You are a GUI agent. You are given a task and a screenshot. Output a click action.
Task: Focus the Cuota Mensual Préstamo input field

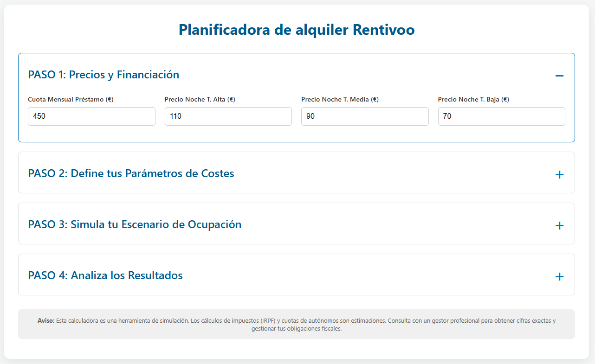point(91,116)
